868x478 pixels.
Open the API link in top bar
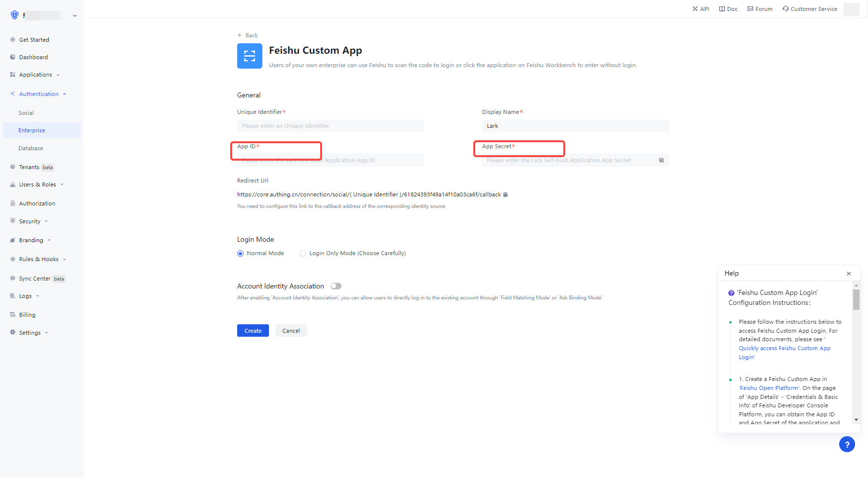click(x=701, y=9)
